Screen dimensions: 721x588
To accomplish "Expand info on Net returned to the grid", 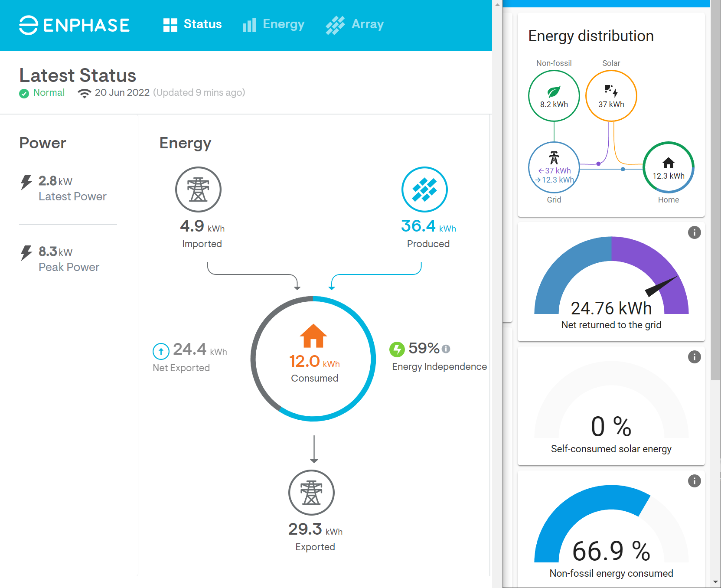I will click(694, 233).
